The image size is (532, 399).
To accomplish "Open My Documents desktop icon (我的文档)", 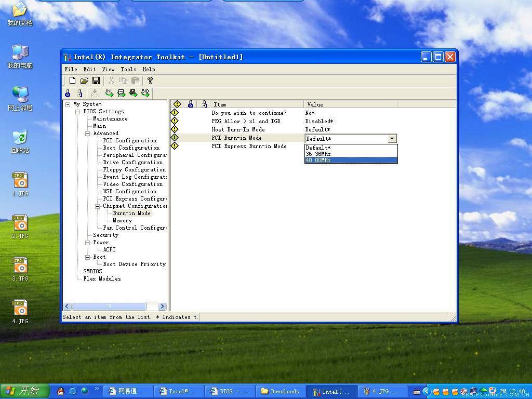I will pos(20,14).
